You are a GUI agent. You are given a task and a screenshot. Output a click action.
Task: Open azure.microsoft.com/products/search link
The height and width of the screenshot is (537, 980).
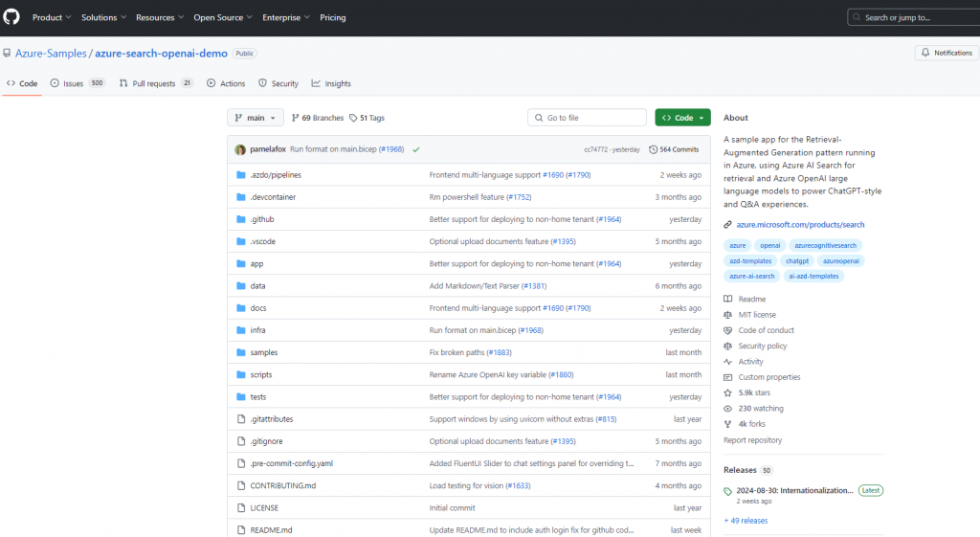tap(800, 225)
